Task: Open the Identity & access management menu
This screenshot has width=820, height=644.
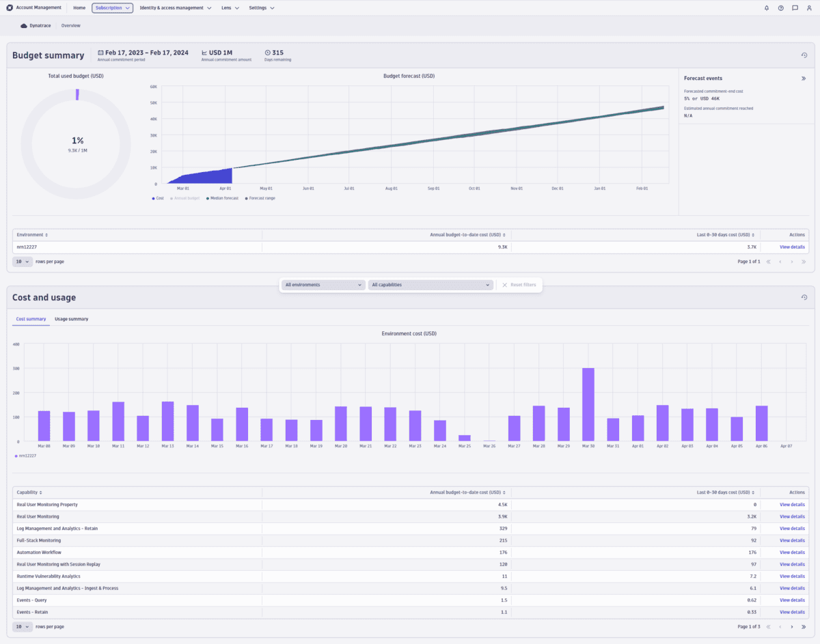Action: click(x=172, y=8)
